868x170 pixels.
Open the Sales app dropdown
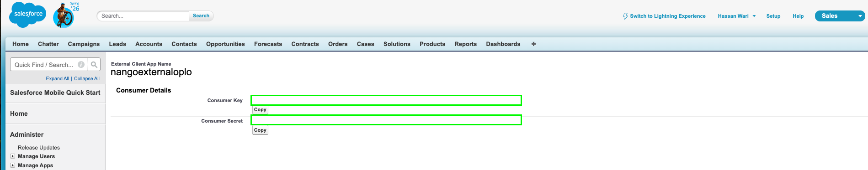pos(840,16)
